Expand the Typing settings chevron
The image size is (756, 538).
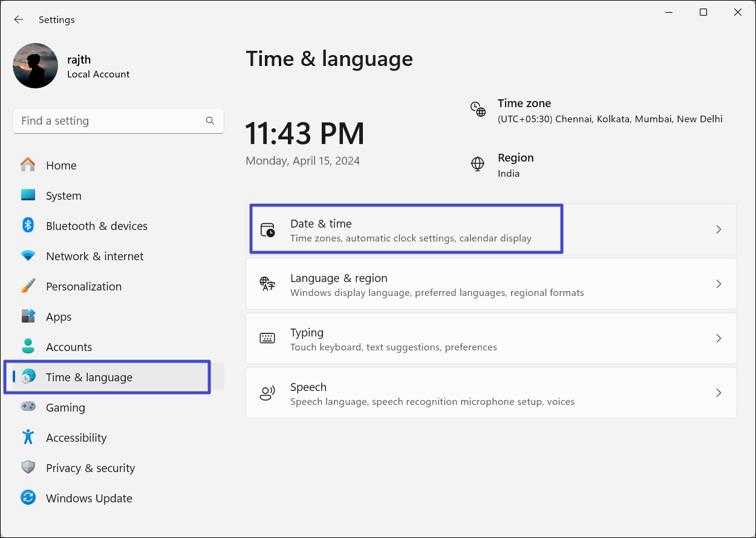719,338
